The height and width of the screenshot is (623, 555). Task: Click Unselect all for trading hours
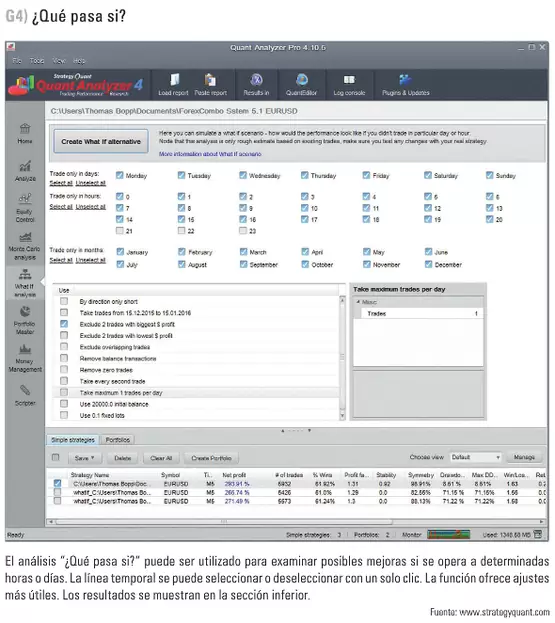[91, 207]
